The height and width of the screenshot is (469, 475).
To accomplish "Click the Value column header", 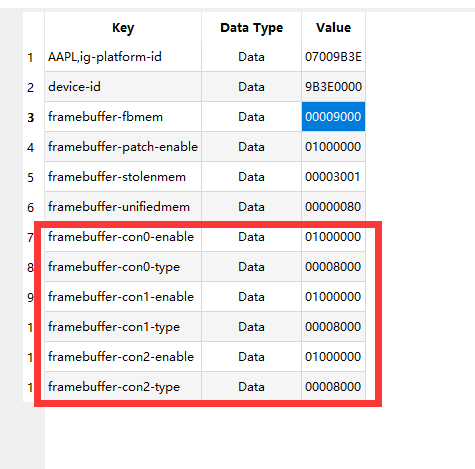I will pyautogui.click(x=333, y=27).
